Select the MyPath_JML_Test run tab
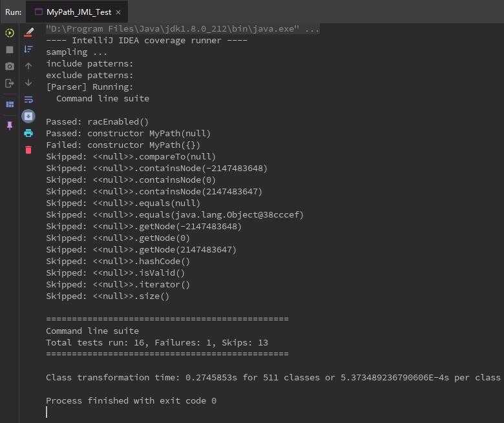Screen dimensions: 504x423 79,12
